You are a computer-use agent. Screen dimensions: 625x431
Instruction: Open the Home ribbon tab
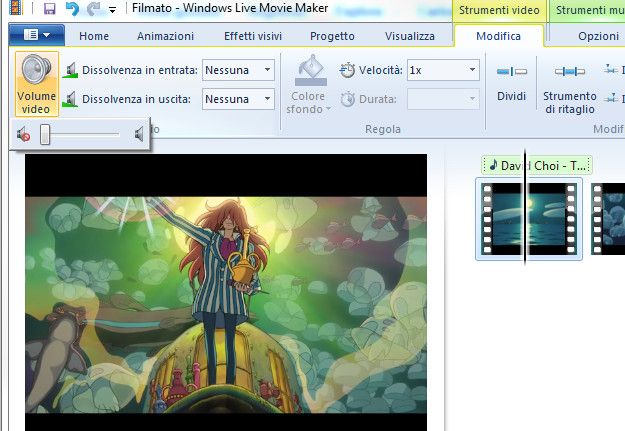click(94, 36)
